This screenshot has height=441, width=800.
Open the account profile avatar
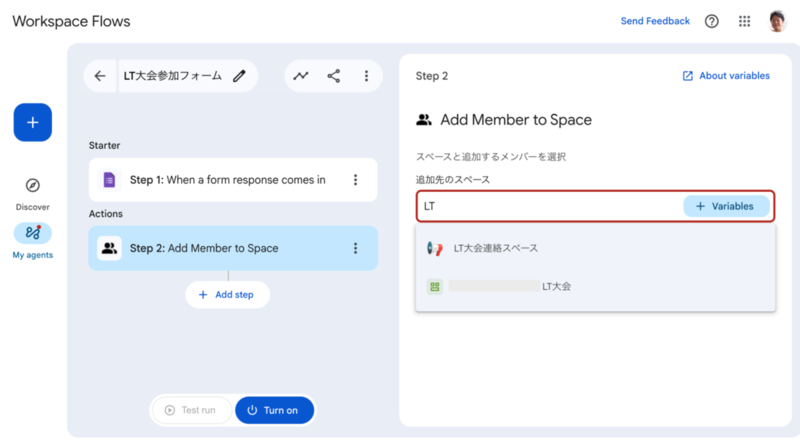(x=777, y=21)
